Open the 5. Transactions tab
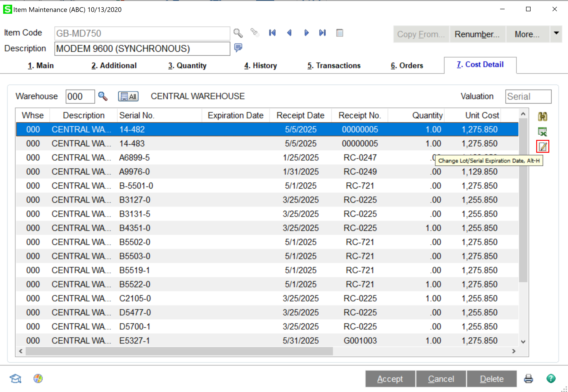Screen dimensions: 568x392 tap(334, 66)
